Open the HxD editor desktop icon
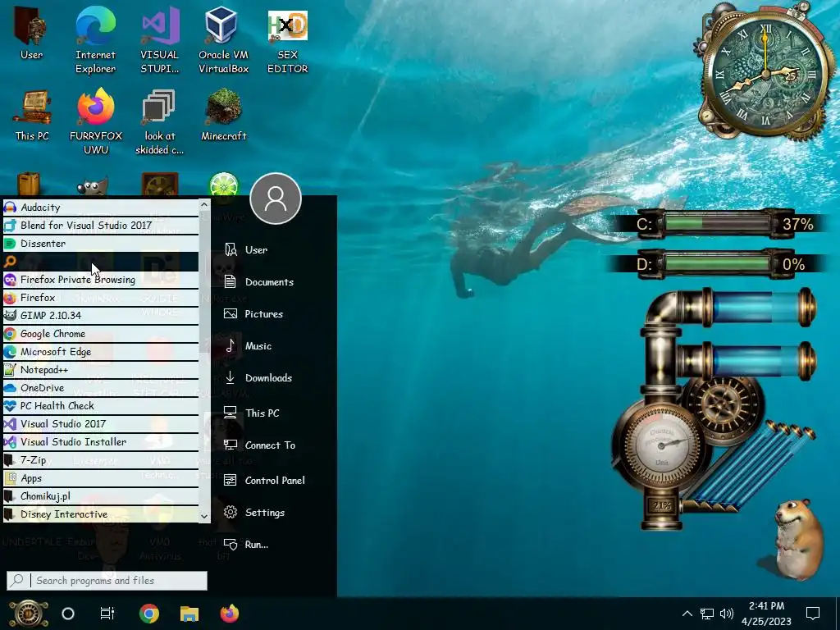840x630 pixels. pos(288,40)
